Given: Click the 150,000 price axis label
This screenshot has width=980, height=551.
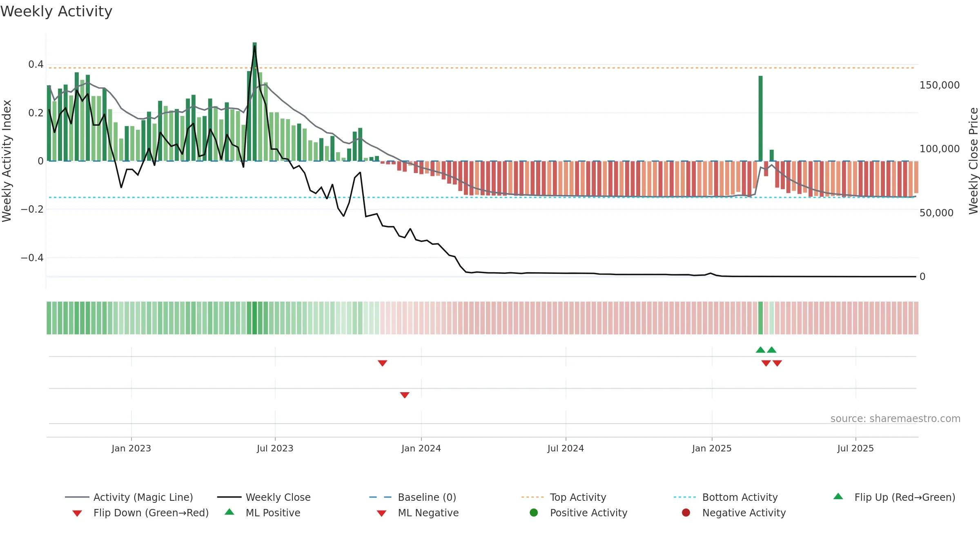Looking at the screenshot, I should [940, 85].
